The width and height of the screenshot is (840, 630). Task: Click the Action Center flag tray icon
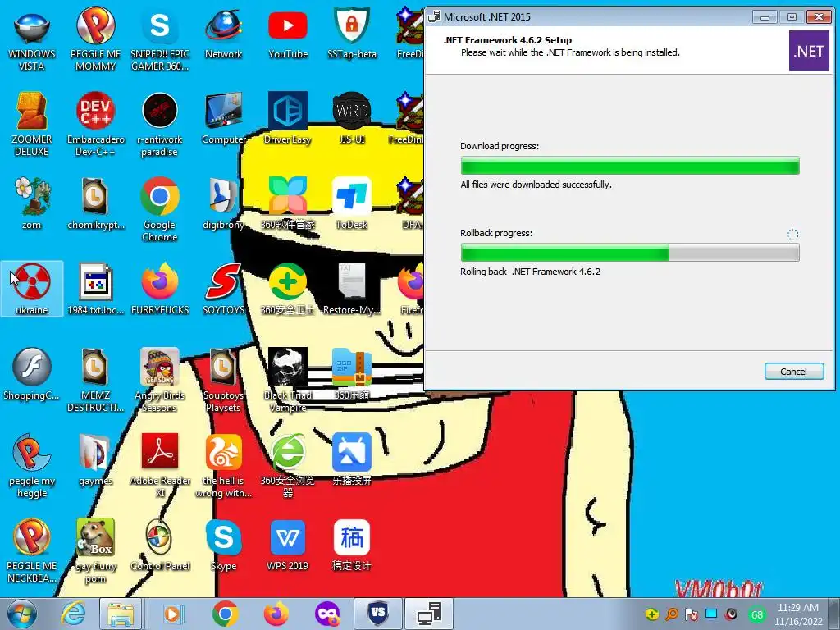692,614
